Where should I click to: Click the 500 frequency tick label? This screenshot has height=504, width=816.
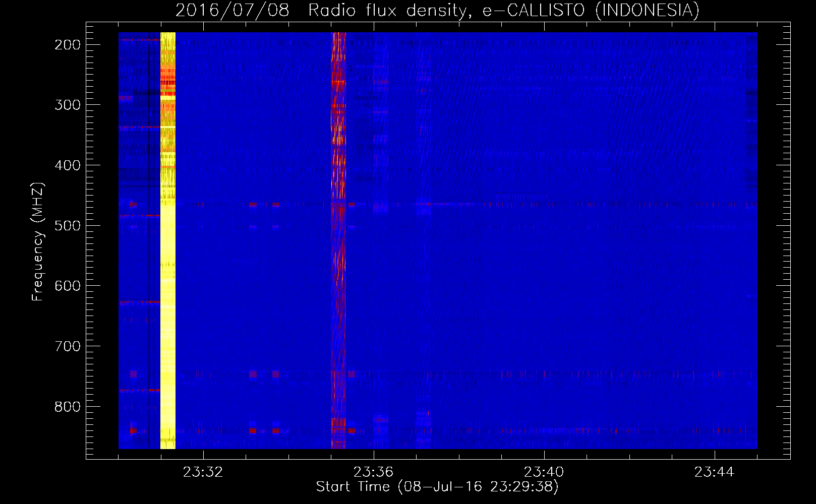point(67,225)
